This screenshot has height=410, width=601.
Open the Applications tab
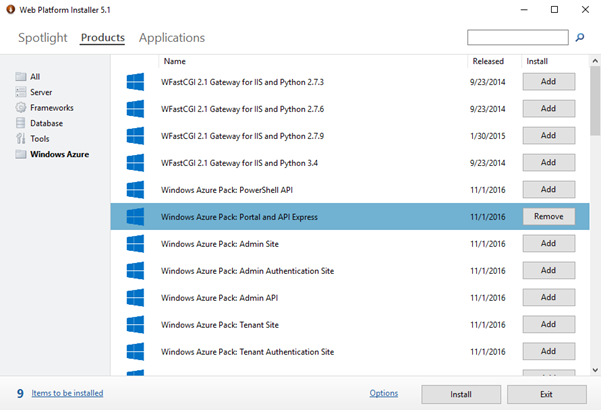click(x=172, y=38)
